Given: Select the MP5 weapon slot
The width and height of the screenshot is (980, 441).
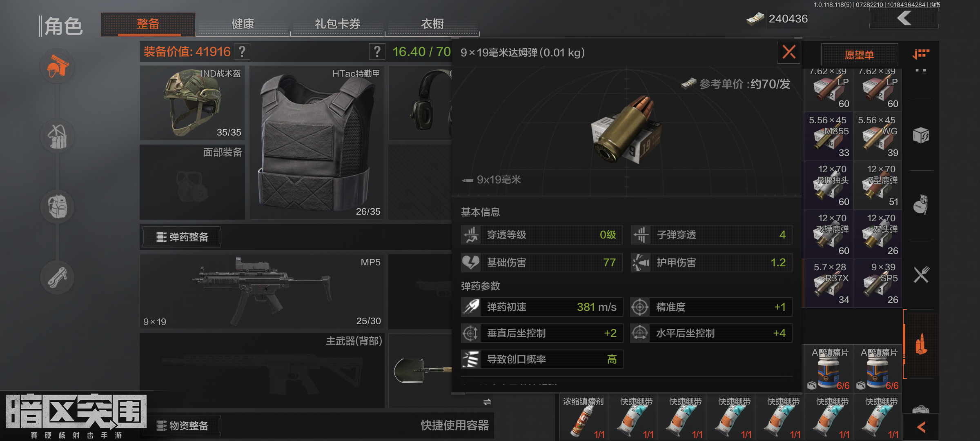Looking at the screenshot, I should [x=262, y=291].
